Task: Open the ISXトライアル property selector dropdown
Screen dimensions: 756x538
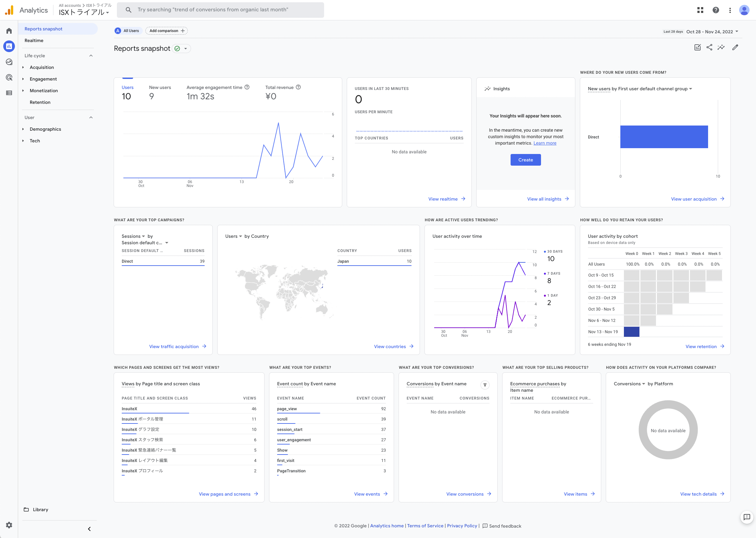Action: pos(84,12)
